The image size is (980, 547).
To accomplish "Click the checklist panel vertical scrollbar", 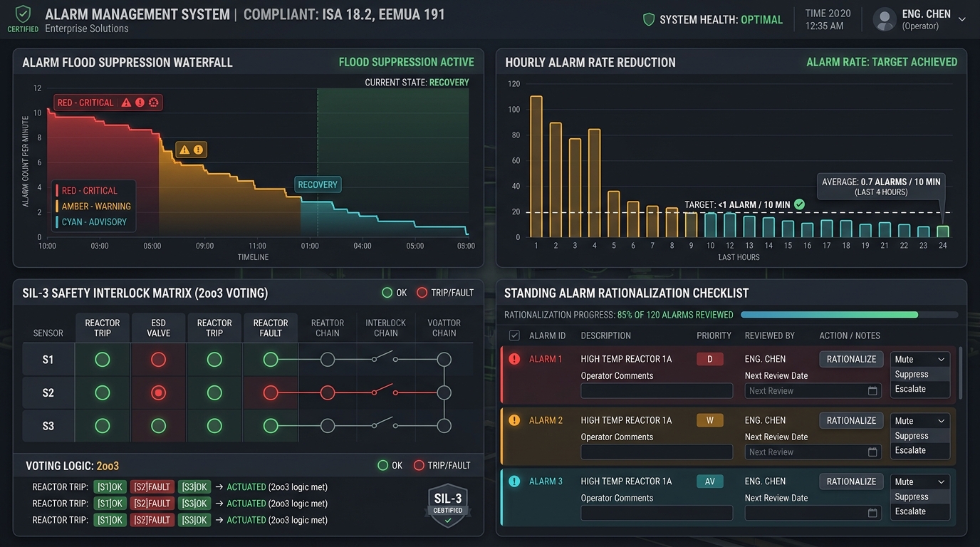I will 959,374.
